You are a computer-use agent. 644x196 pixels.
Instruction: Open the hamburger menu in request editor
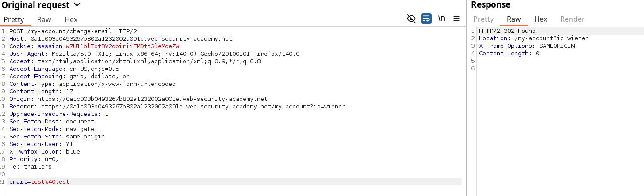(x=456, y=19)
